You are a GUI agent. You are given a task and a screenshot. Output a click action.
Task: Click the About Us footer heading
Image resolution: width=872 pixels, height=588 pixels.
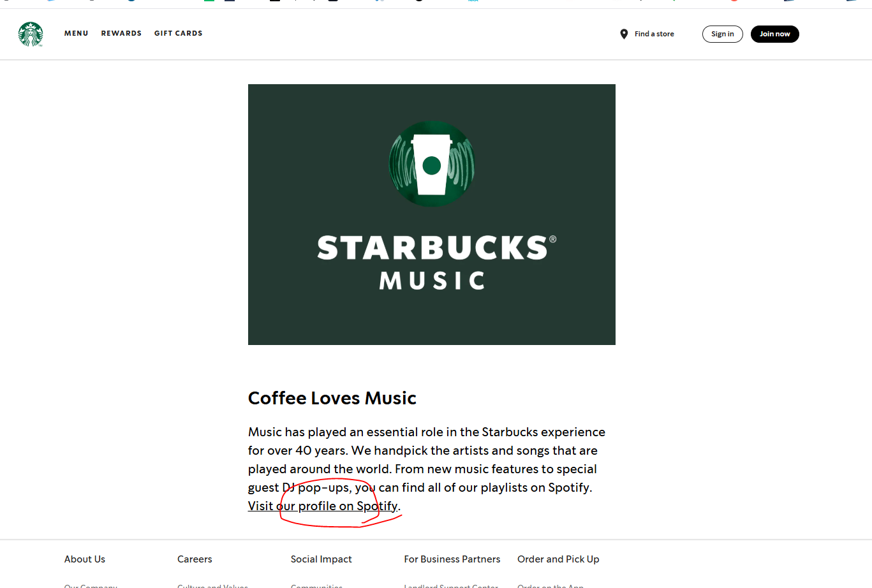point(85,559)
